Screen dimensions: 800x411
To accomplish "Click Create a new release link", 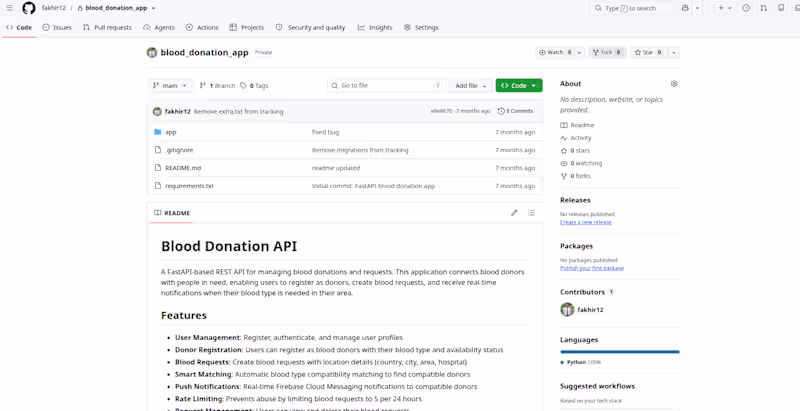I will [586, 222].
